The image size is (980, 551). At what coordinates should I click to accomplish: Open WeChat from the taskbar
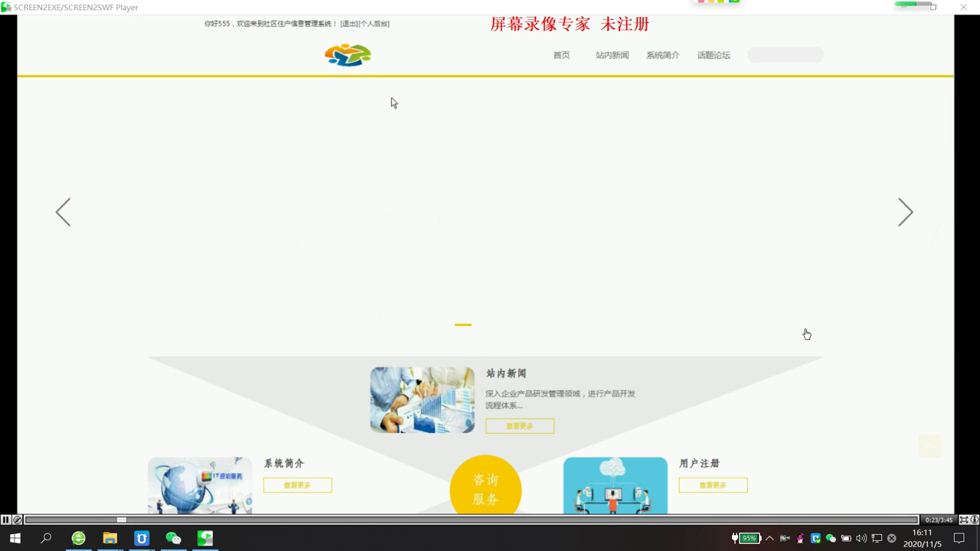pos(174,538)
